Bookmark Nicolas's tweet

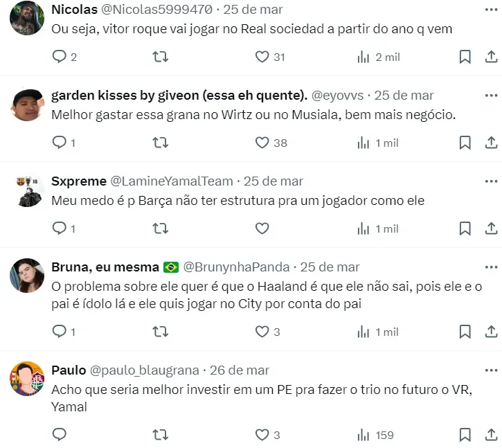[465, 57]
